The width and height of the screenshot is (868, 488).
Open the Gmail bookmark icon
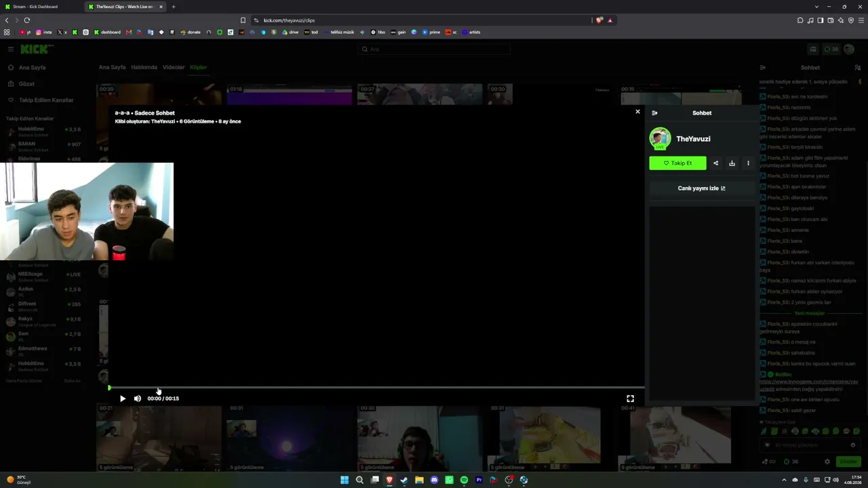(x=129, y=32)
